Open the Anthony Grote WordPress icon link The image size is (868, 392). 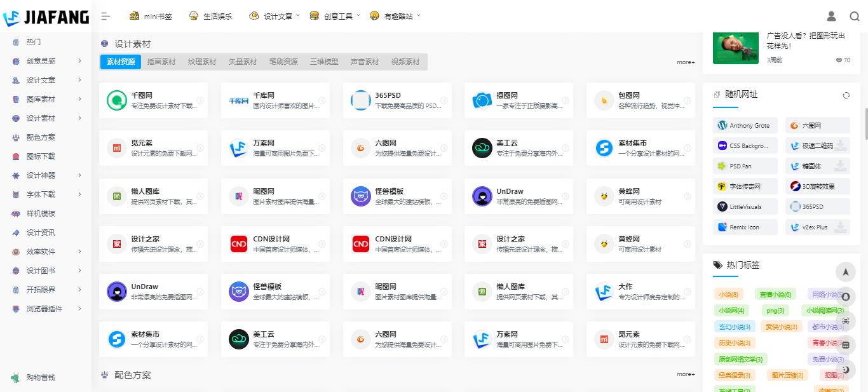(x=722, y=126)
